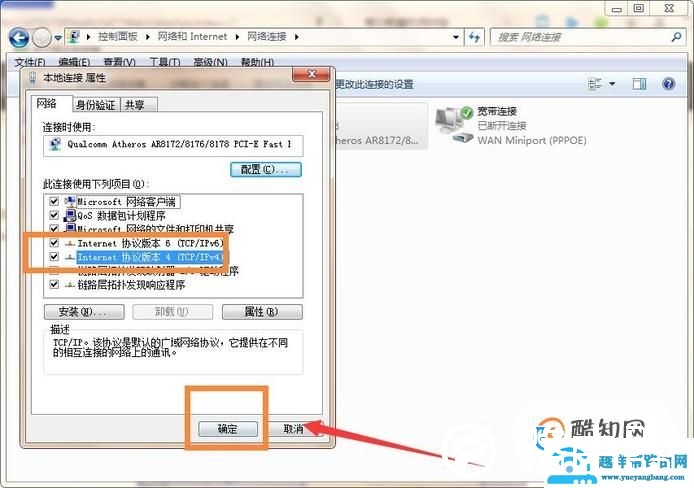Click WAN Miniport (PPPOE) text

[x=532, y=141]
